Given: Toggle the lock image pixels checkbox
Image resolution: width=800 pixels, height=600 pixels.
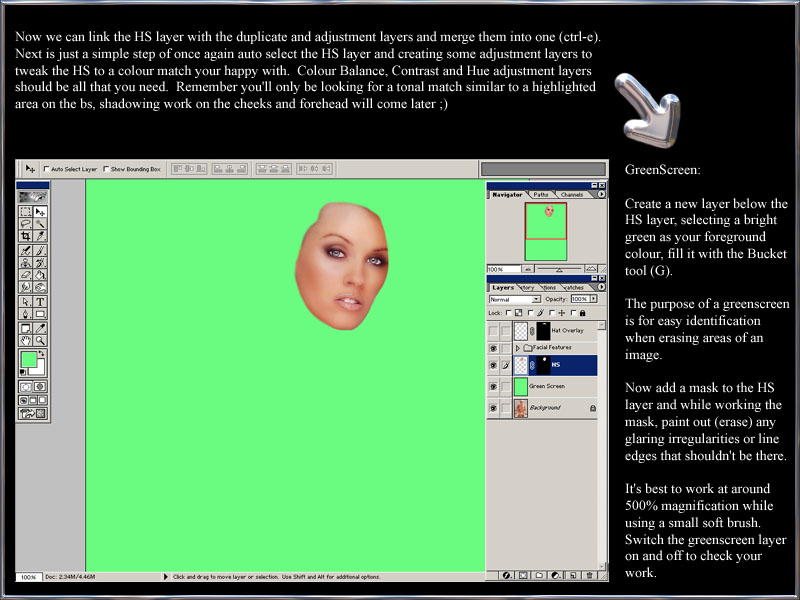Looking at the screenshot, I should click(531, 313).
